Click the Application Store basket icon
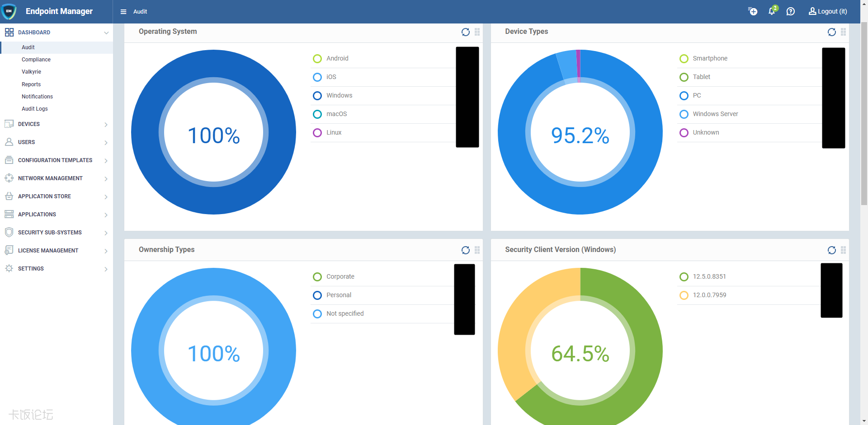 (9, 196)
